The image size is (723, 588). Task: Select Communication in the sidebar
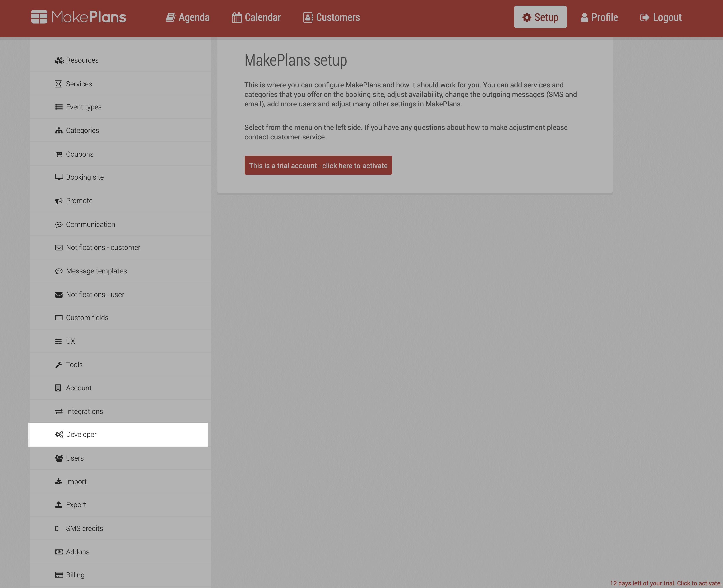tap(120, 224)
